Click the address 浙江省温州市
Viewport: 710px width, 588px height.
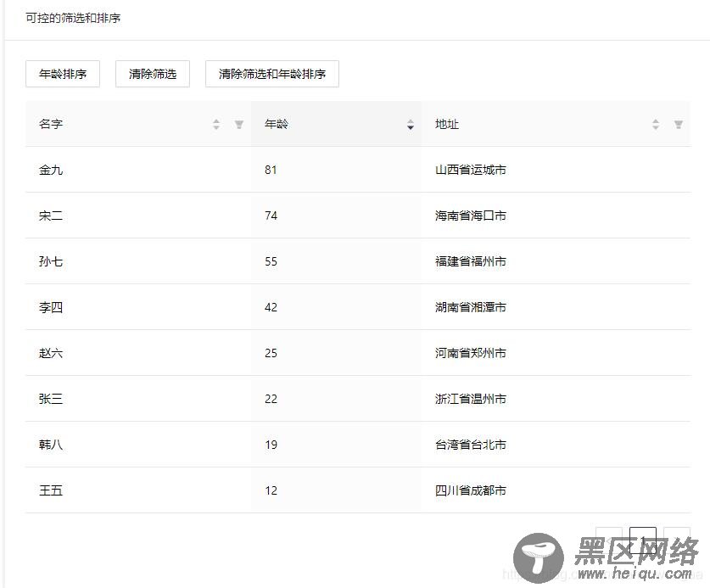pos(471,399)
